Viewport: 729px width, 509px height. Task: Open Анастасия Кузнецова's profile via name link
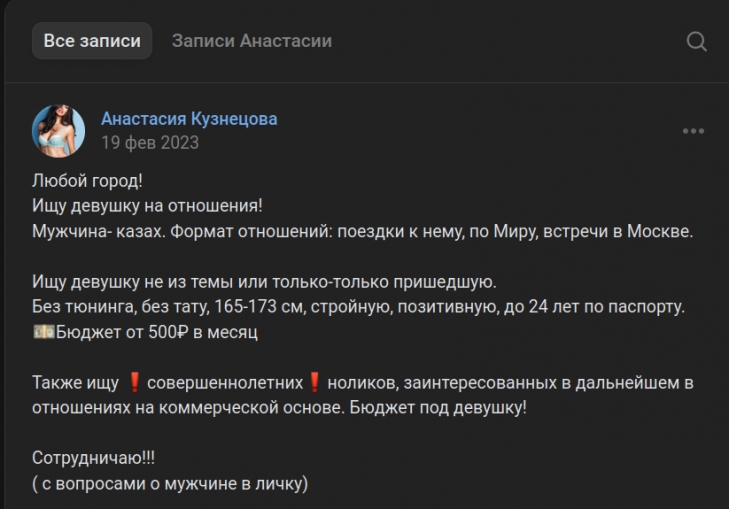[x=189, y=119]
